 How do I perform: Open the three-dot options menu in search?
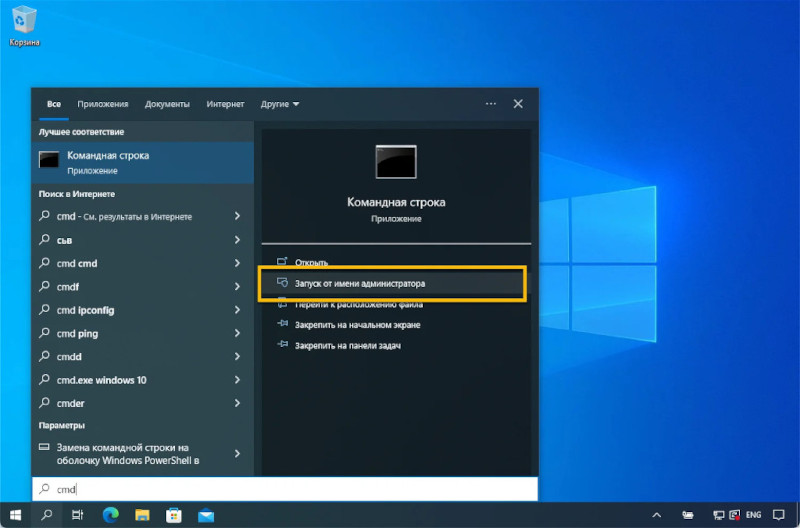tap(491, 104)
